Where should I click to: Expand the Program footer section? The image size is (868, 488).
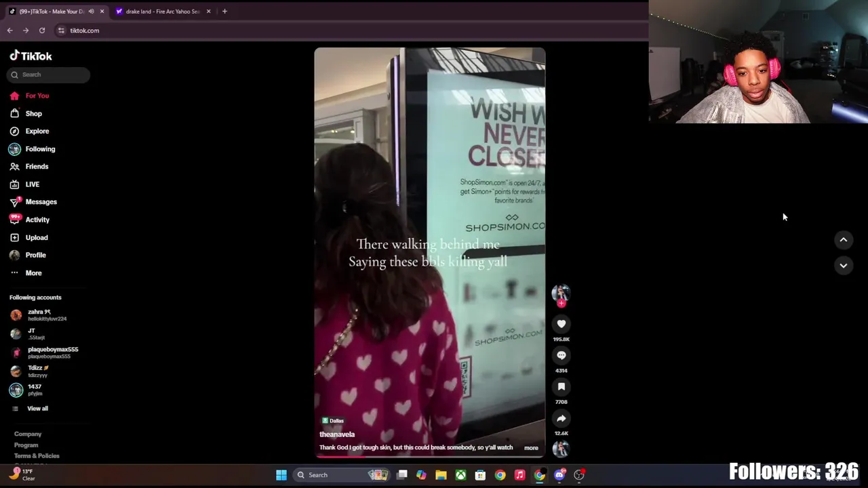[26, 445]
